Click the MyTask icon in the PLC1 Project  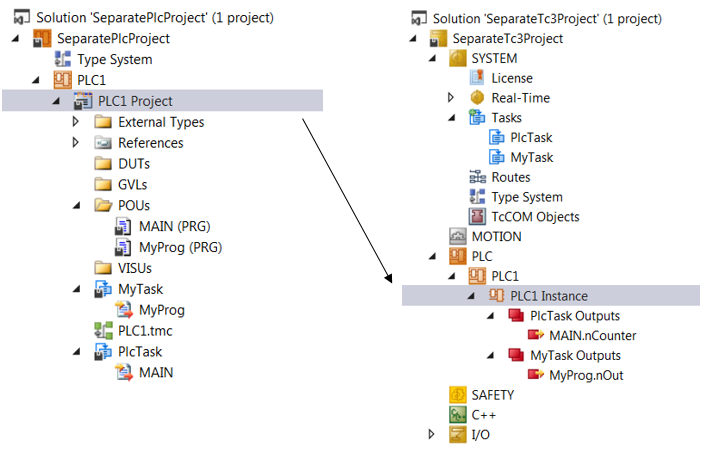click(103, 289)
